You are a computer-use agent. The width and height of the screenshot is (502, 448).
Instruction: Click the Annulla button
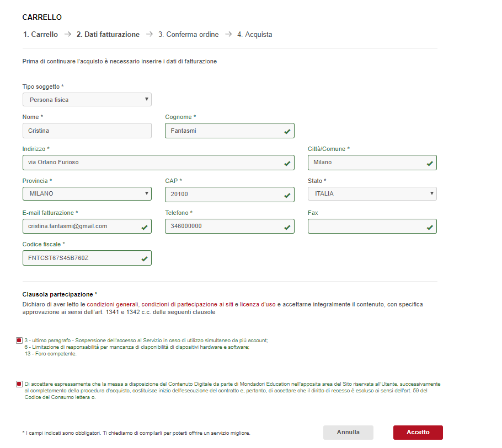[x=348, y=433]
